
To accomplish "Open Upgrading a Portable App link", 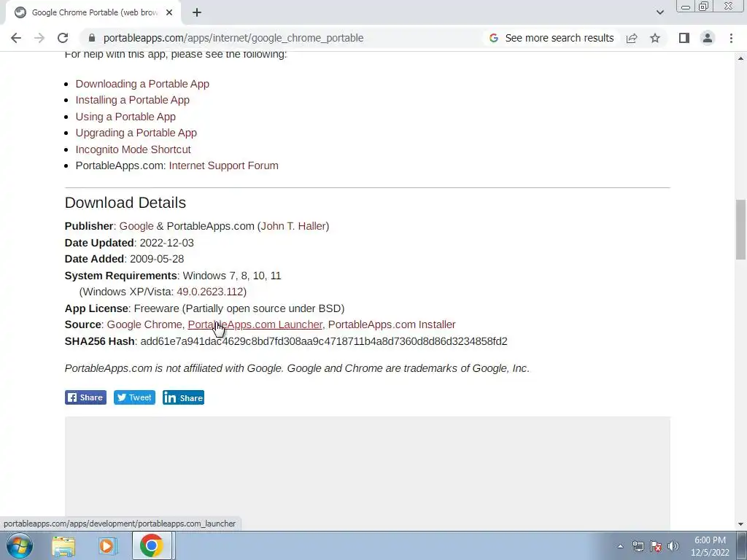I will click(x=136, y=133).
